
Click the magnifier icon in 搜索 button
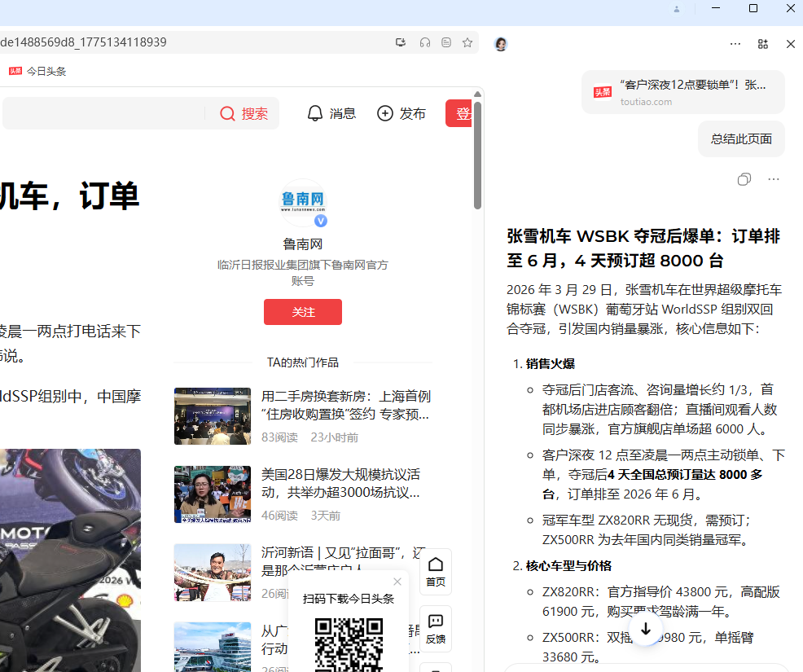(x=228, y=113)
